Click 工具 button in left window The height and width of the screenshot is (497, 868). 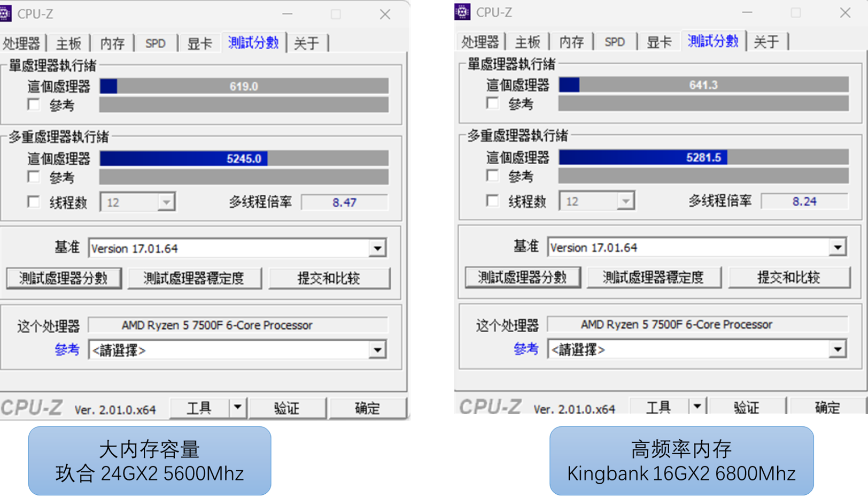click(200, 408)
